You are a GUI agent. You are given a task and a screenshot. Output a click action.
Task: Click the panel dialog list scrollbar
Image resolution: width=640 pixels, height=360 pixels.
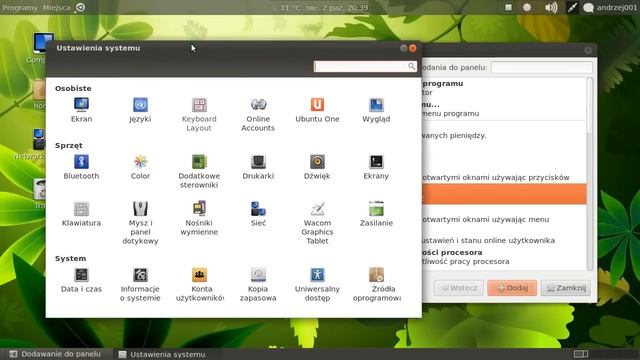coord(589,174)
